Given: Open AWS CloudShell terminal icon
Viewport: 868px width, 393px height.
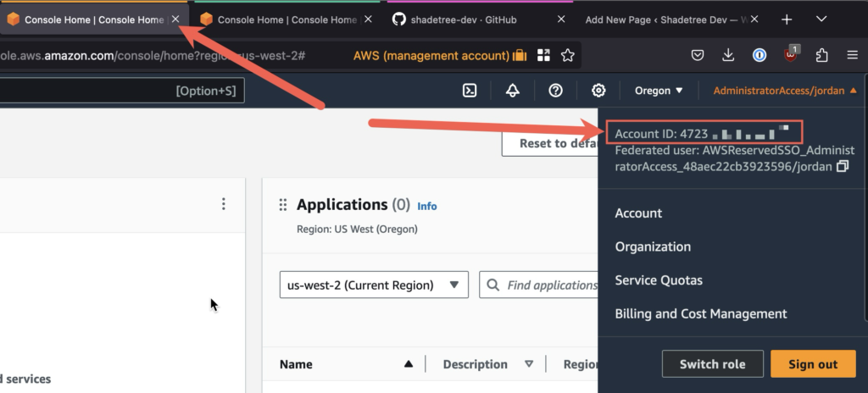Looking at the screenshot, I should [469, 91].
